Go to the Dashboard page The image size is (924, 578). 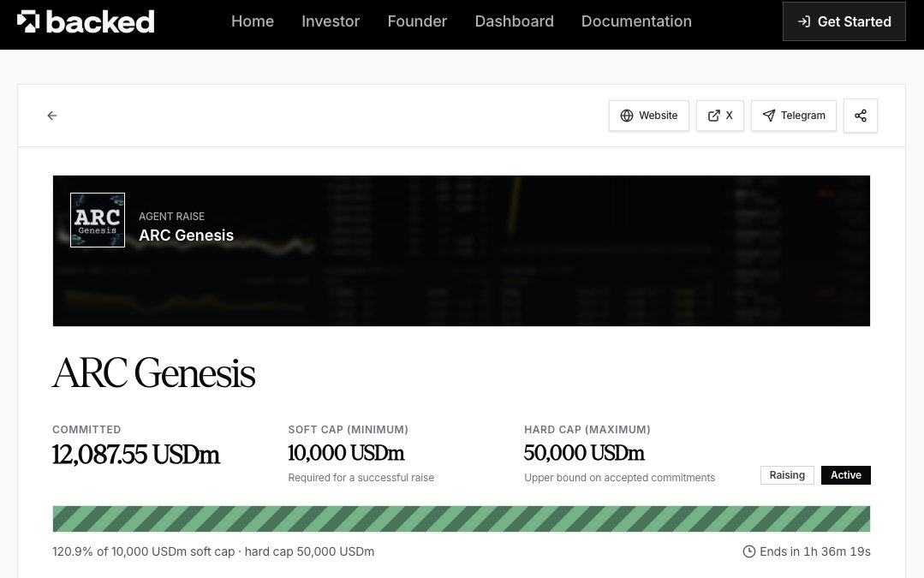point(514,21)
